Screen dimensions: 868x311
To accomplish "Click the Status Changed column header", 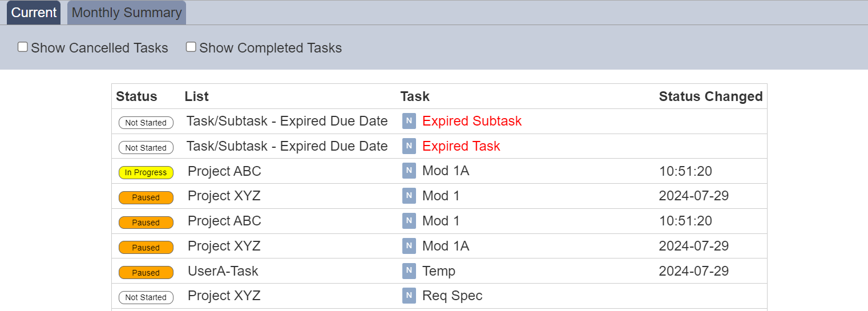I will pos(710,96).
